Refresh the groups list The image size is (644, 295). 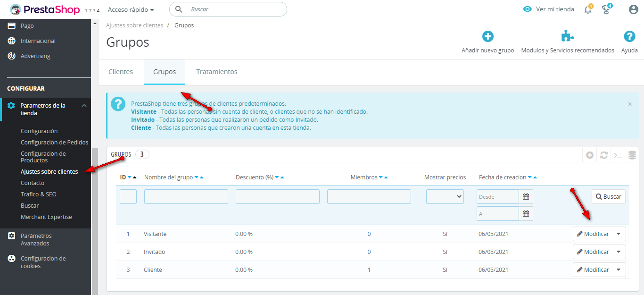604,155
